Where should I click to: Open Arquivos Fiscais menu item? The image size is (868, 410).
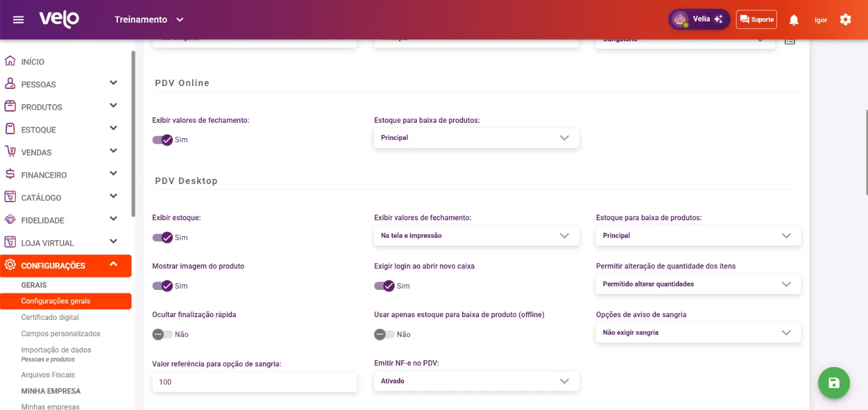coord(48,375)
